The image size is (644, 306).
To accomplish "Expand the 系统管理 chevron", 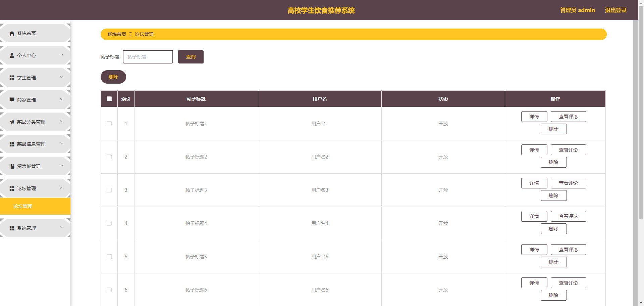I will point(62,227).
